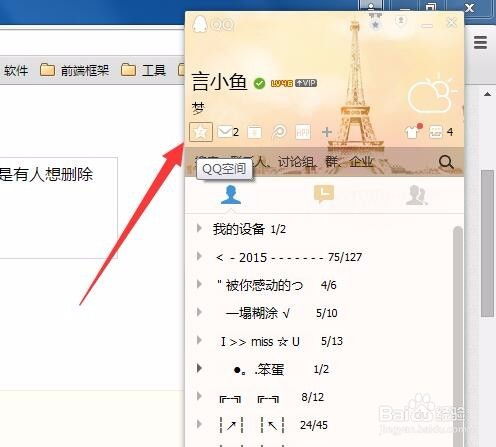This screenshot has width=496, height=447.
Task: Expand the 一塌糊涂 √ group
Action: 199,312
